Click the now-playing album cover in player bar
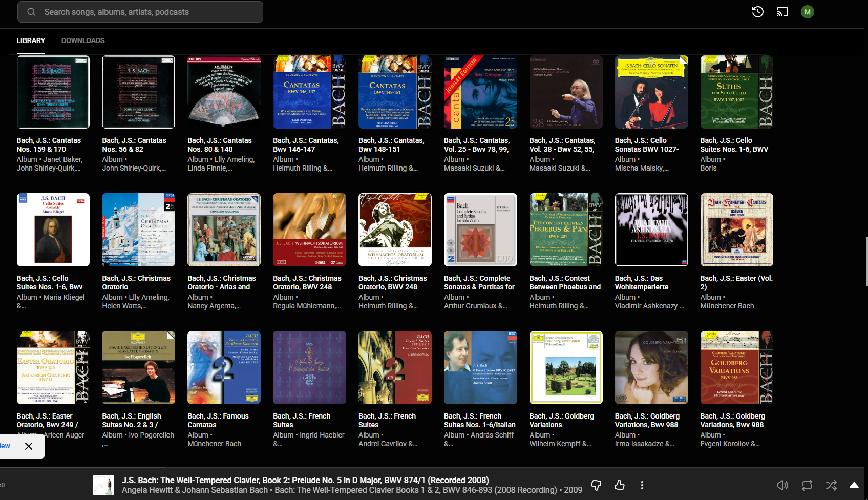The height and width of the screenshot is (500, 868). tap(103, 485)
